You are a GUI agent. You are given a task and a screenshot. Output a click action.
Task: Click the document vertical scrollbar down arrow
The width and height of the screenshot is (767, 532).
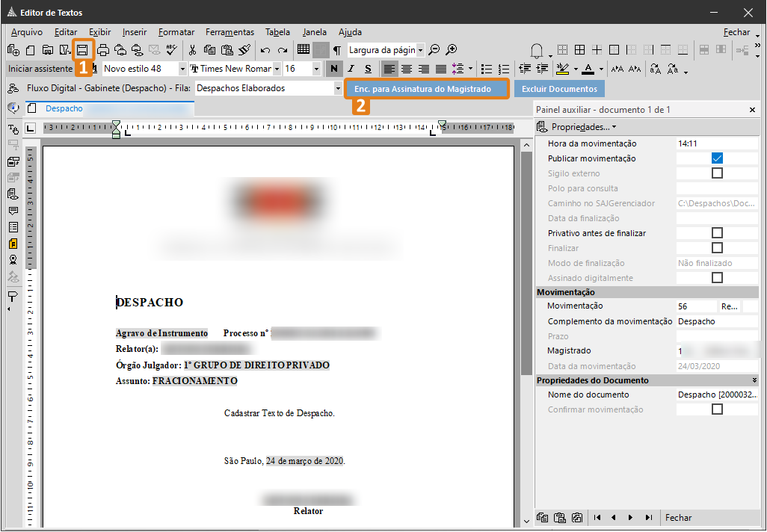tap(526, 522)
